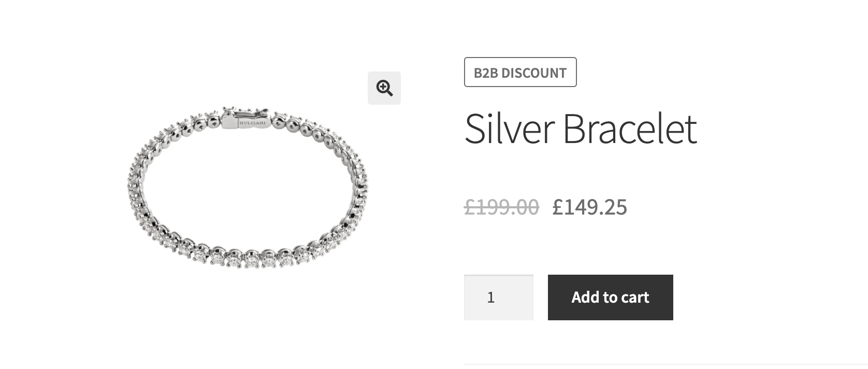Open image zoom with the magnifier icon
This screenshot has height=369, width=868.
(x=384, y=88)
